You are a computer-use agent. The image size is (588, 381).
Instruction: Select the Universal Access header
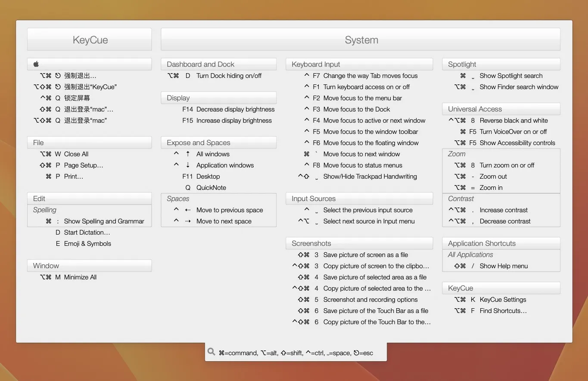501,109
